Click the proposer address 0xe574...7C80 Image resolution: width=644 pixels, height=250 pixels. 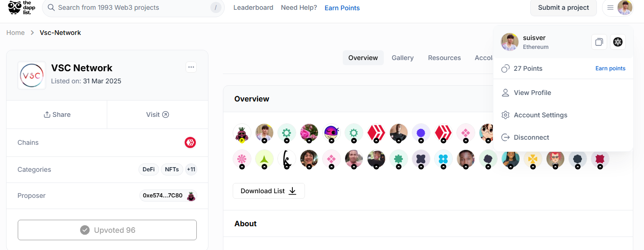pyautogui.click(x=163, y=196)
